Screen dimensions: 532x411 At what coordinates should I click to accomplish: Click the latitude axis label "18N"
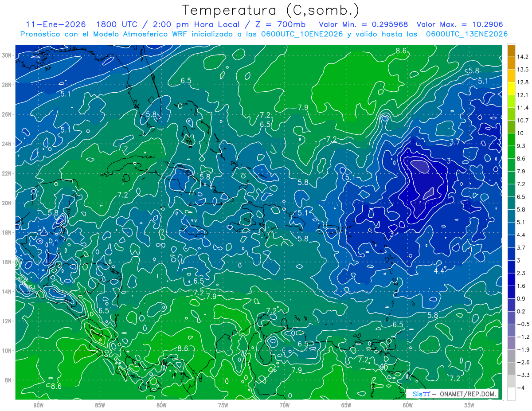(7, 232)
